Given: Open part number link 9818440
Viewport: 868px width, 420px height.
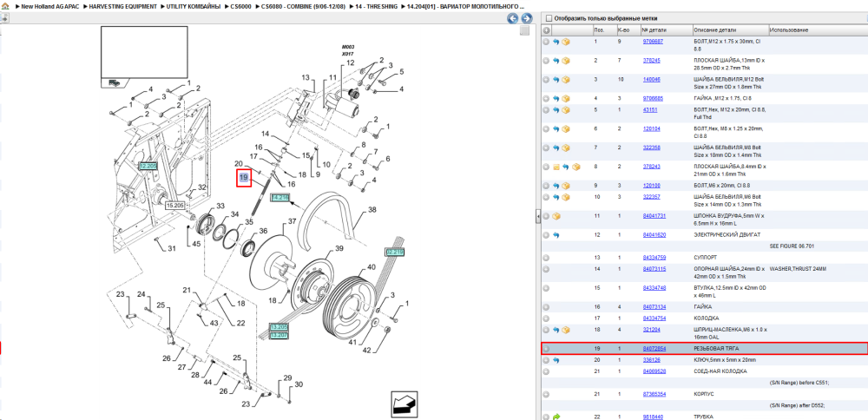Looking at the screenshot, I should (653, 417).
